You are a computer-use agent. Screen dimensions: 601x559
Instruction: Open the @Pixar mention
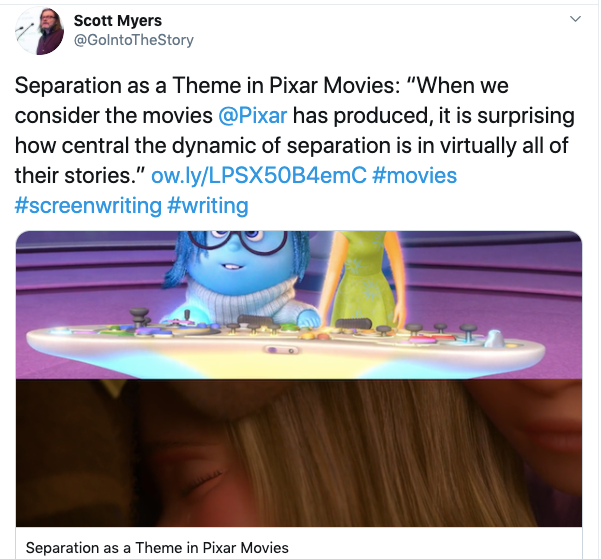pyautogui.click(x=253, y=115)
